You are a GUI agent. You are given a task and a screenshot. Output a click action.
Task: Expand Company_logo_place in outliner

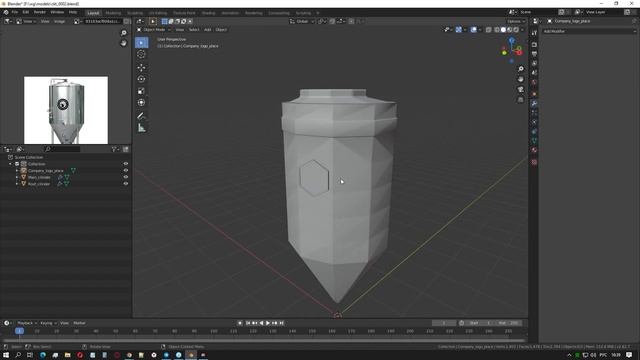17,171
